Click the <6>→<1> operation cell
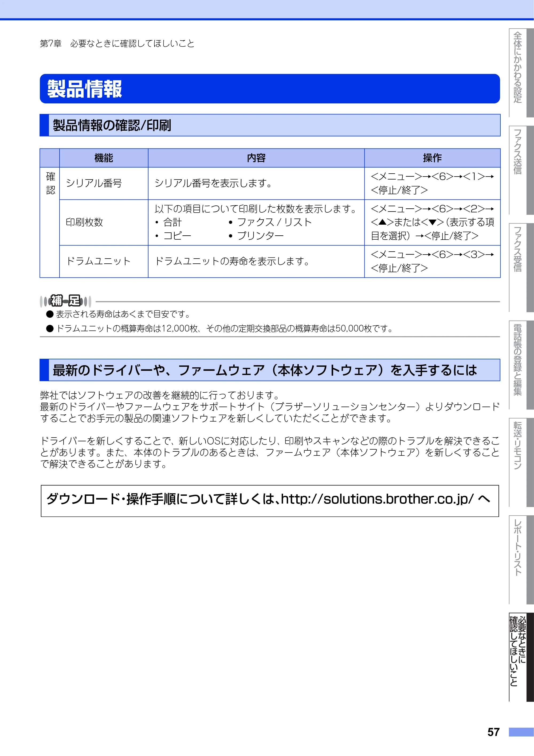The image size is (534, 756). tap(432, 184)
